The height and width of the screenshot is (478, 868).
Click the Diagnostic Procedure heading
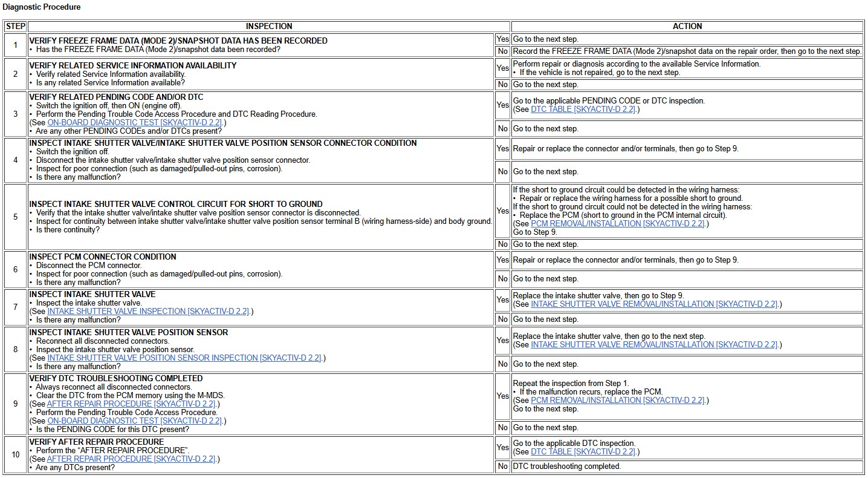[x=42, y=7]
